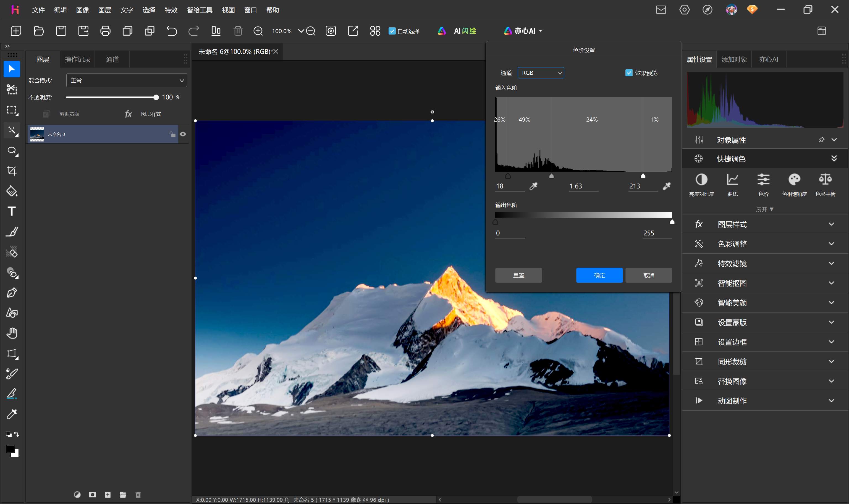Select the Crop tool
The image size is (849, 504).
(x=12, y=171)
